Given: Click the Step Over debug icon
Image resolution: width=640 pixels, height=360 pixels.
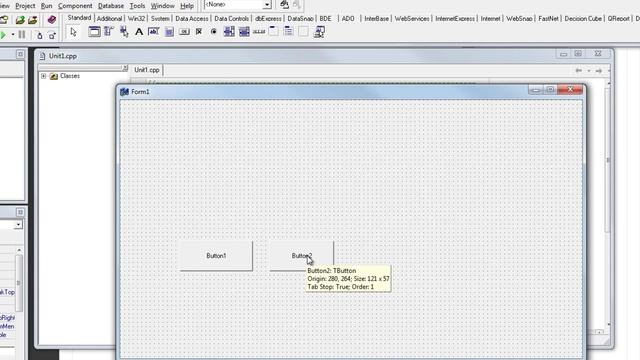Looking at the screenshot, I should pyautogui.click(x=52, y=36).
